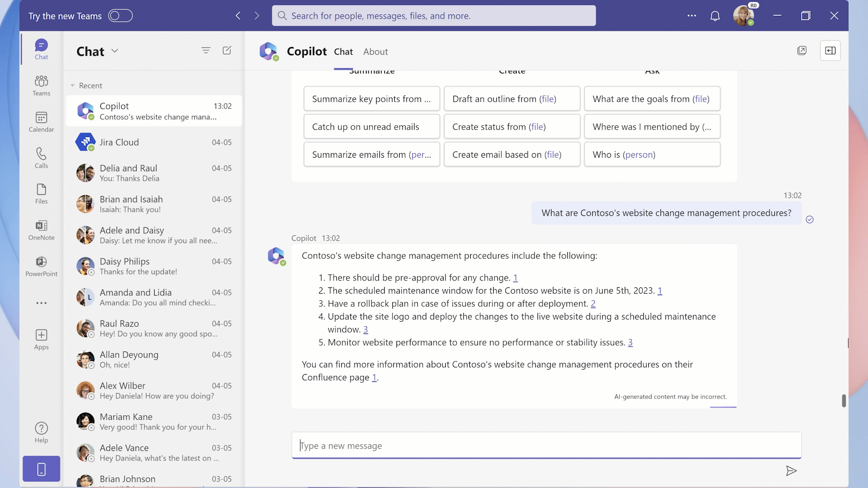
Task: Toggle Copilot chat notifications bell
Action: pos(715,15)
